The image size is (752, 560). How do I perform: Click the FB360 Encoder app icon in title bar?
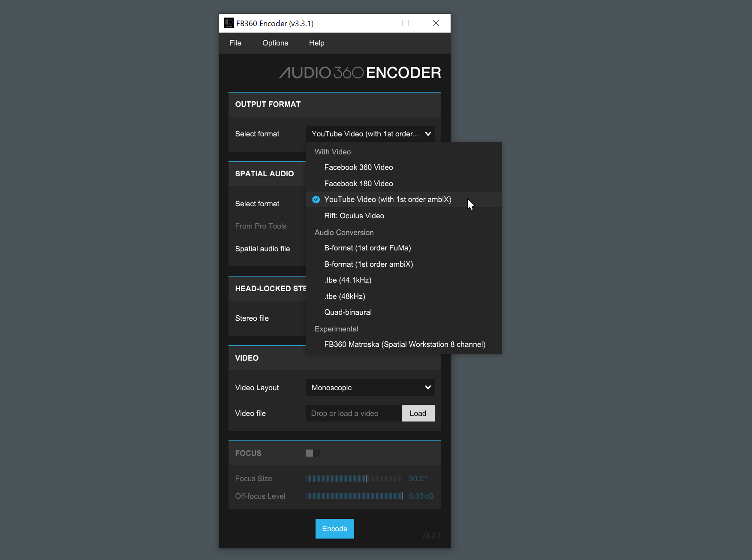click(229, 23)
